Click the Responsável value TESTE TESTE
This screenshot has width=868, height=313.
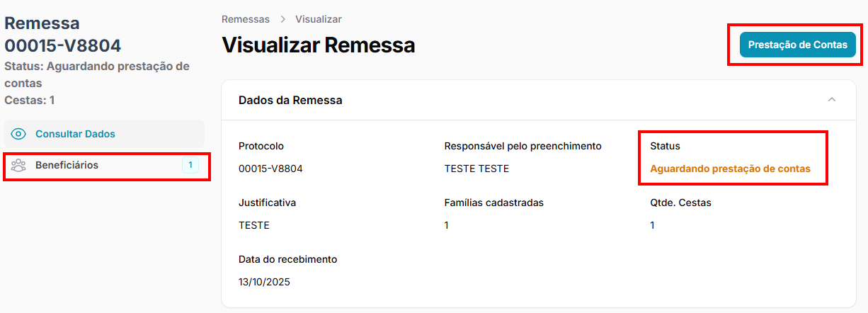476,169
